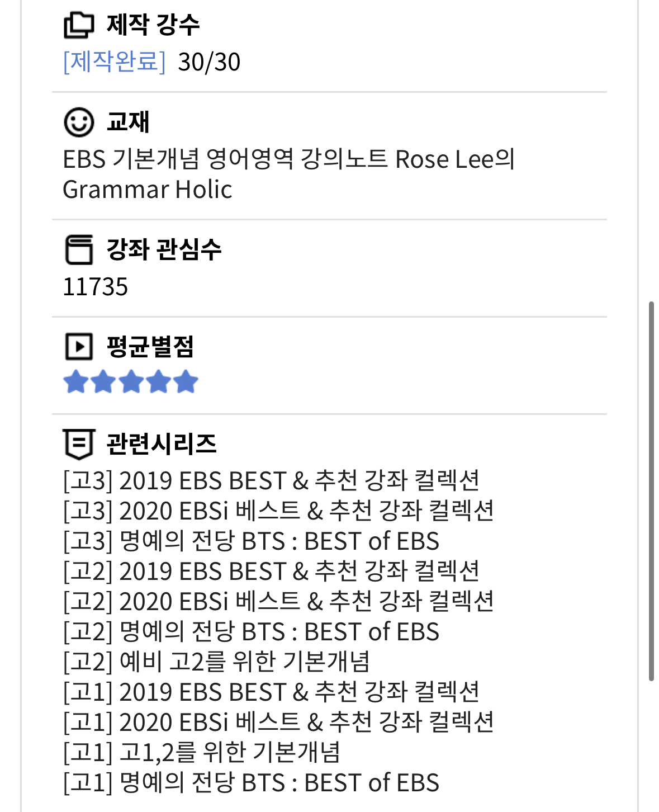
Task: Open [고2] 예비 고2를 위한 기본개념
Action: pyautogui.click(x=216, y=662)
